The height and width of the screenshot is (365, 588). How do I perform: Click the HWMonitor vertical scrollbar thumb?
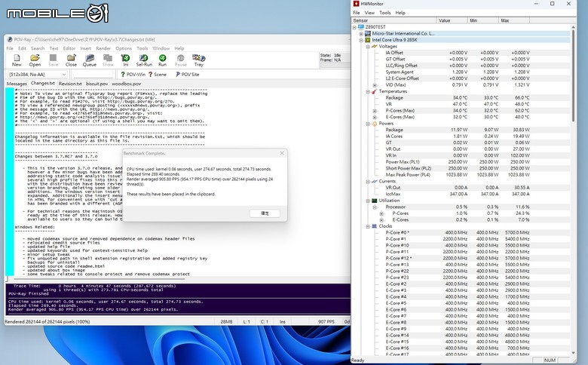pos(573,75)
